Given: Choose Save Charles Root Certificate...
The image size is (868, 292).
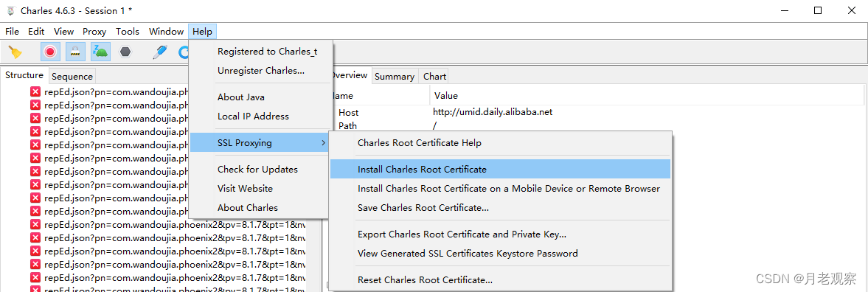Looking at the screenshot, I should (x=501, y=208).
